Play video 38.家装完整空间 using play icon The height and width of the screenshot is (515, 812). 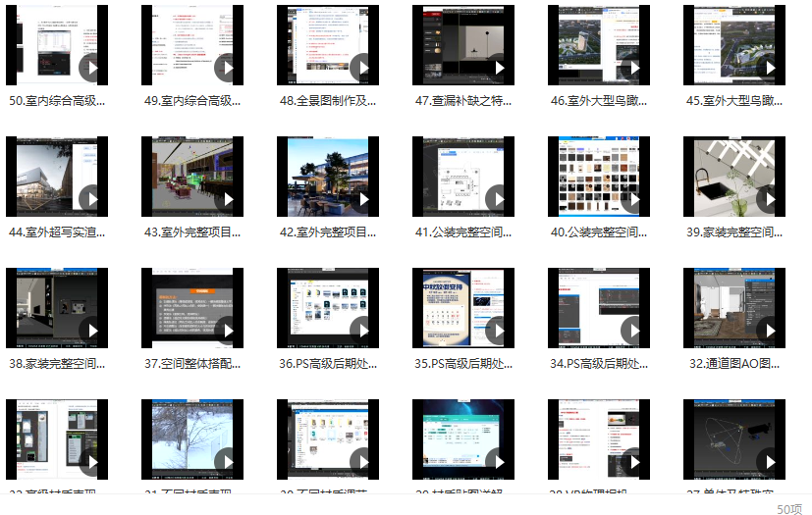coord(91,330)
